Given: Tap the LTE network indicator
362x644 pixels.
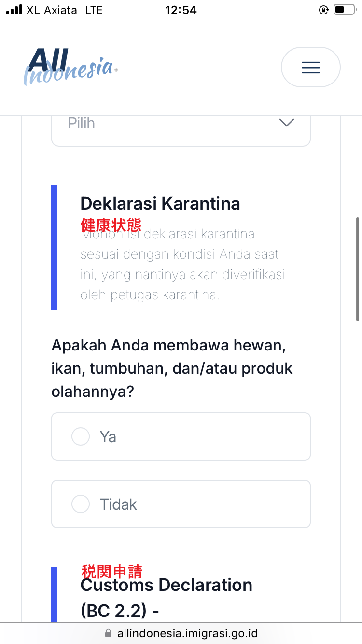Looking at the screenshot, I should (x=94, y=10).
